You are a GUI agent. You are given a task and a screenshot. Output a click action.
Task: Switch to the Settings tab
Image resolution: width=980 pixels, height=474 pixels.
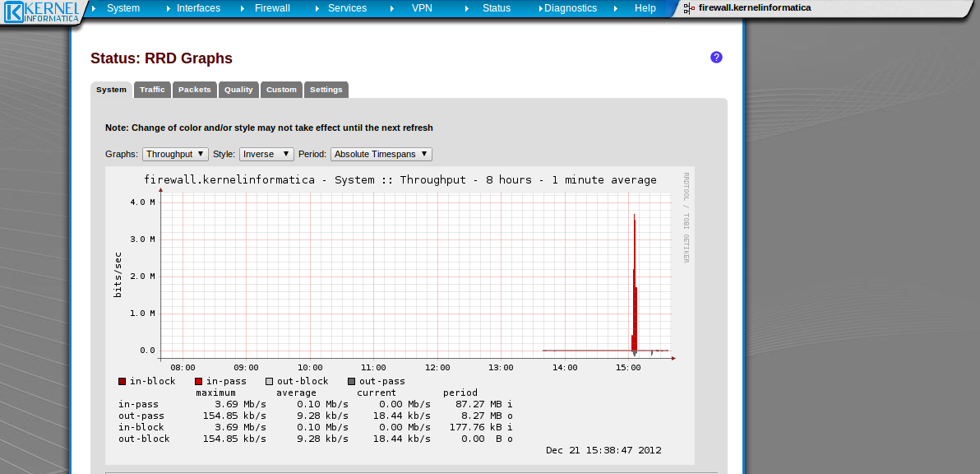326,90
